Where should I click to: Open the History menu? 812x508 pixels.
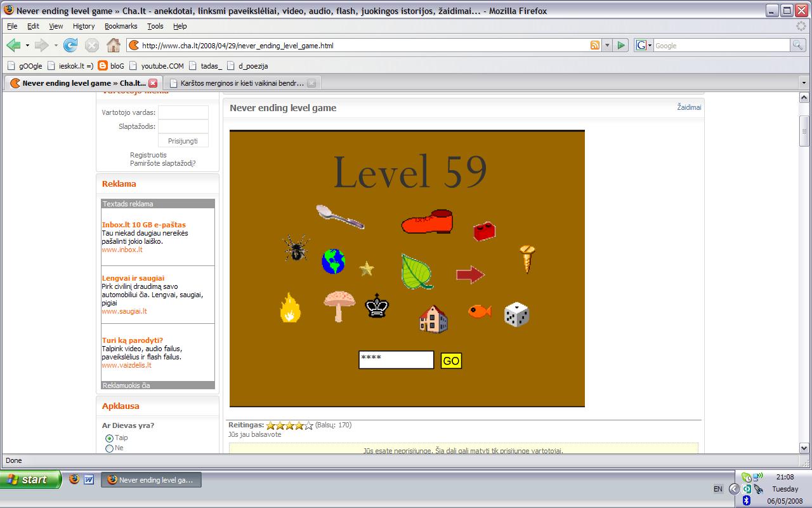tap(84, 26)
